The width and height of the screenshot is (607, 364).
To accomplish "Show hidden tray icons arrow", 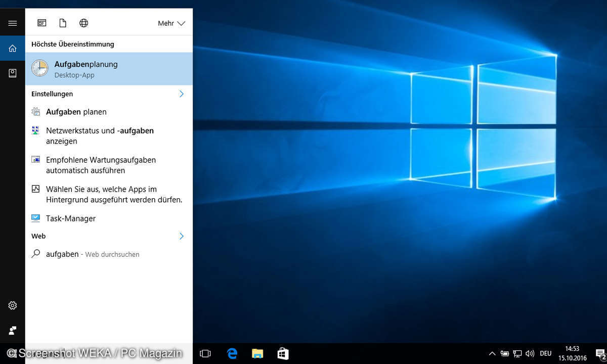I will click(x=492, y=354).
